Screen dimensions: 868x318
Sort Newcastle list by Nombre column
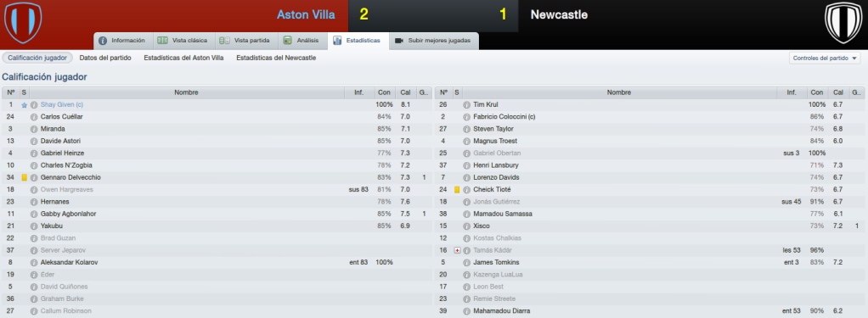(x=619, y=92)
